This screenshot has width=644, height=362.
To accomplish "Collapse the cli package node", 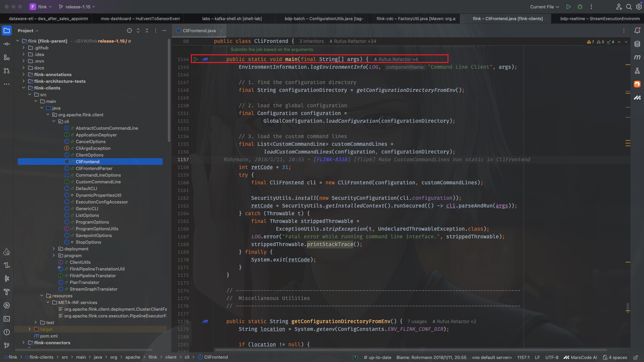I will (54, 121).
